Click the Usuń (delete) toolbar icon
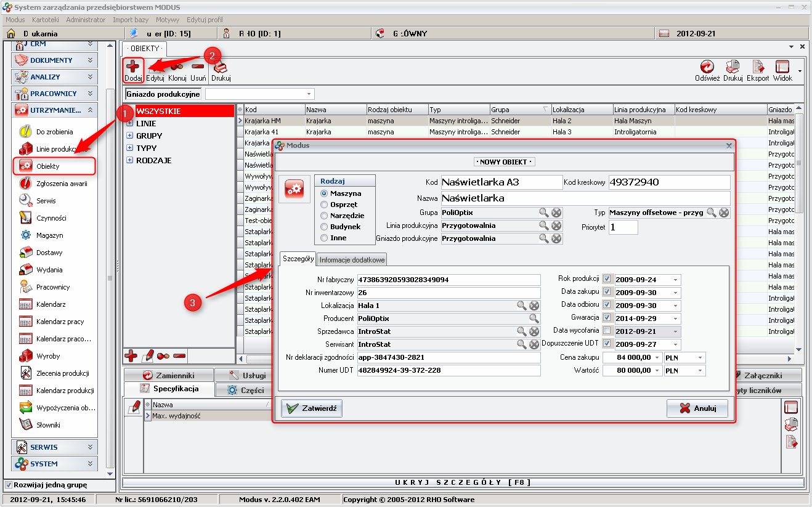 click(x=198, y=67)
